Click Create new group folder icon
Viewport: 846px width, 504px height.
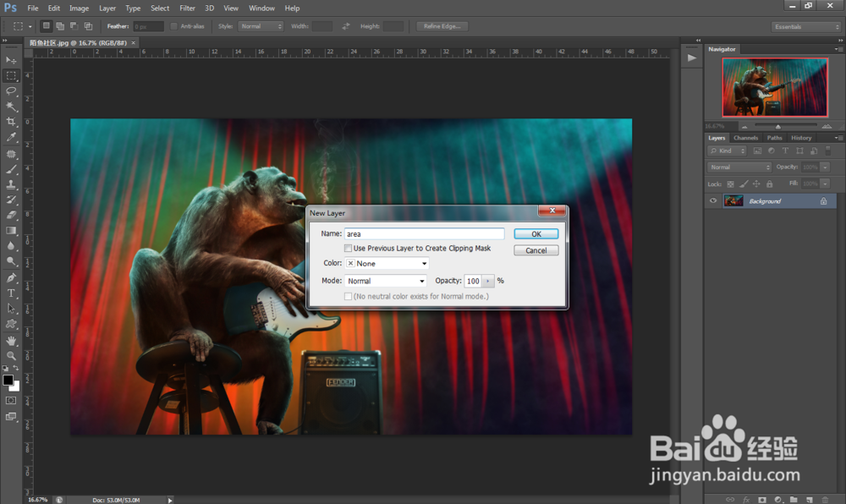(x=794, y=500)
